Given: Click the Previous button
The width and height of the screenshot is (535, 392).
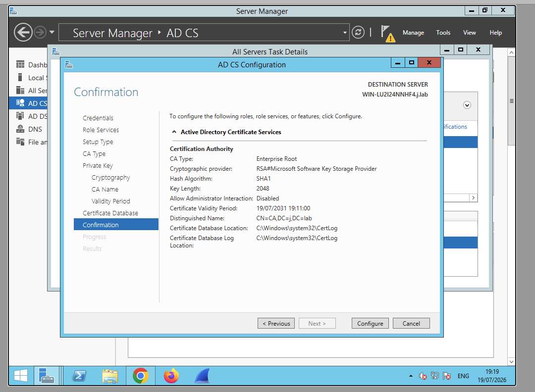Looking at the screenshot, I should 276,324.
